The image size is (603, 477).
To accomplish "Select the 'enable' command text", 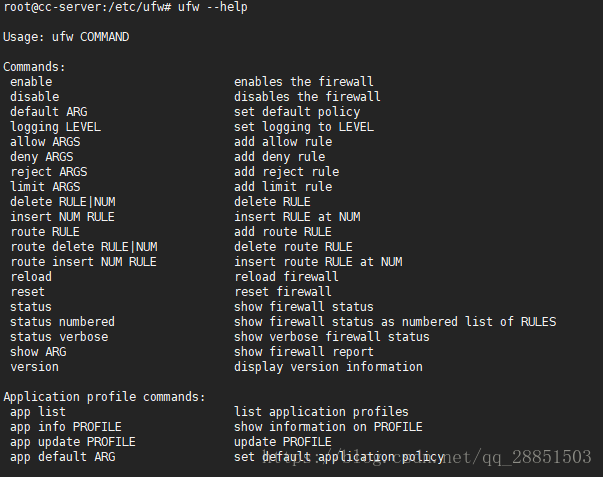I will click(x=31, y=82).
